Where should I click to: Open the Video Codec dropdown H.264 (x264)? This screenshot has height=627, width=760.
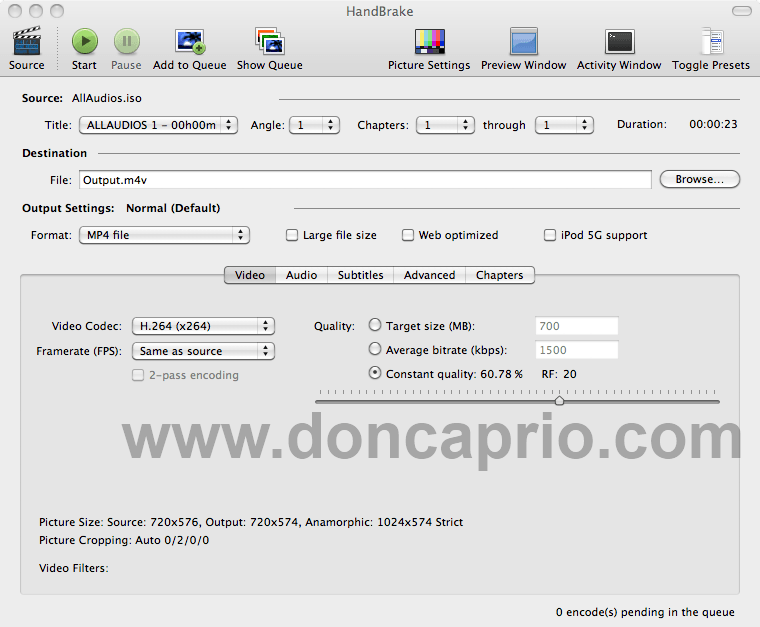(204, 327)
